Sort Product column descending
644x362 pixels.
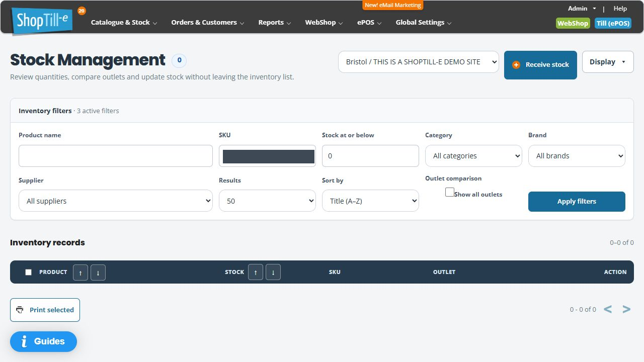click(98, 272)
